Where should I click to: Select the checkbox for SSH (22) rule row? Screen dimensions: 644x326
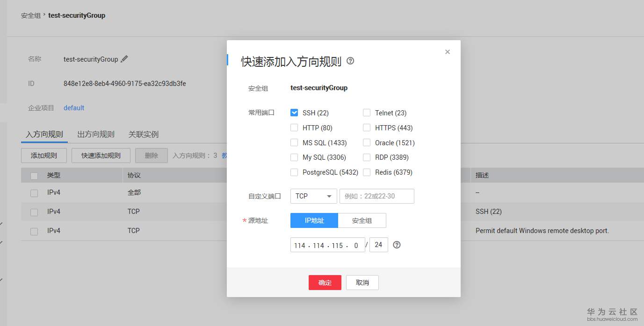pos(34,212)
